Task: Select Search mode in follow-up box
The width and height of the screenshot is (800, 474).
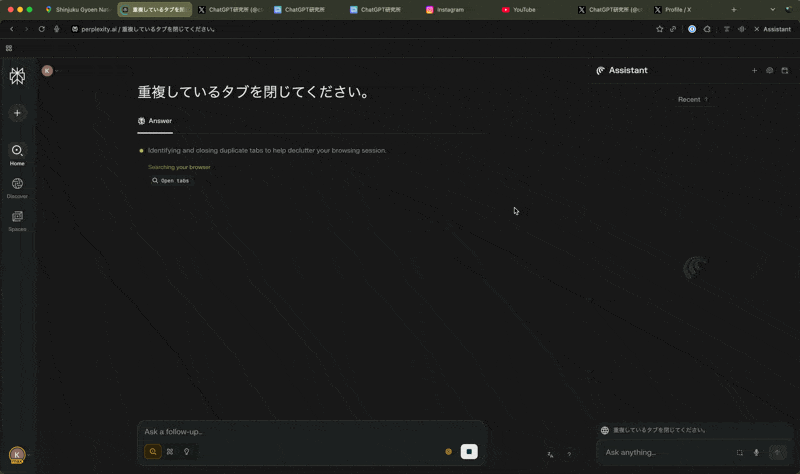Action: [153, 452]
